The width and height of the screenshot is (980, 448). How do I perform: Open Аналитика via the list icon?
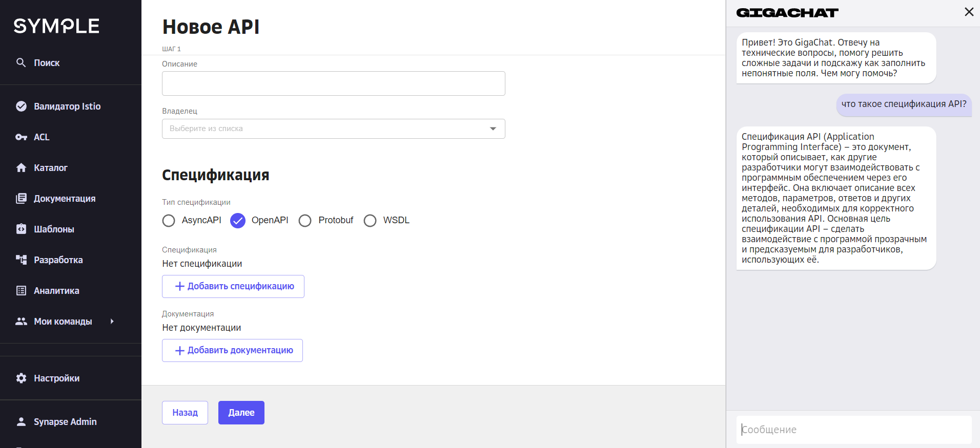[x=21, y=291]
